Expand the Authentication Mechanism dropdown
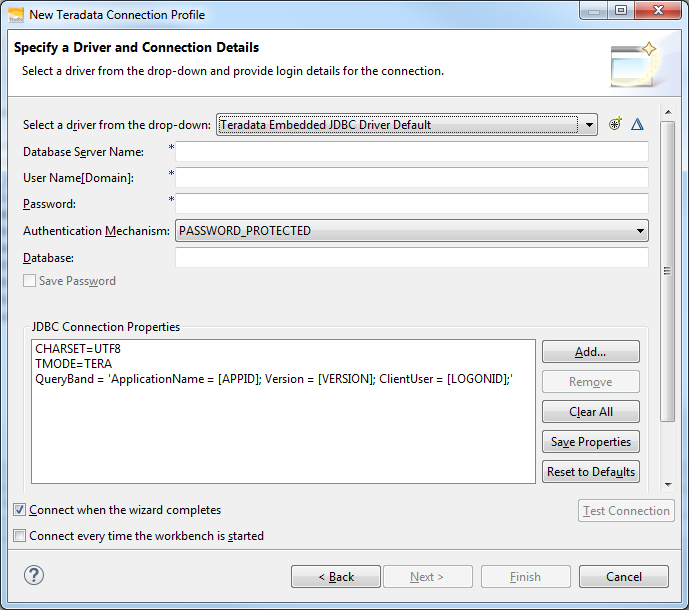This screenshot has height=610, width=689. pyautogui.click(x=639, y=231)
